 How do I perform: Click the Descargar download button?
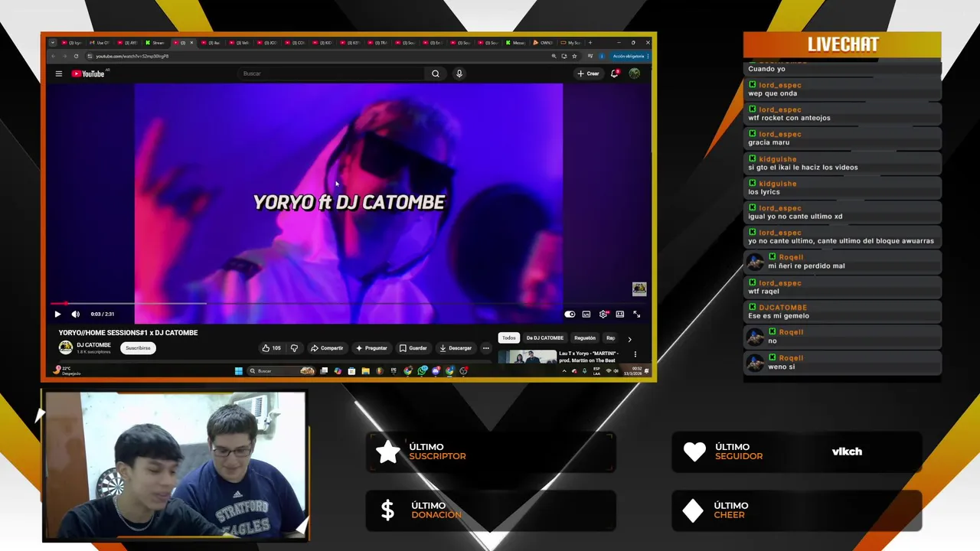click(456, 348)
